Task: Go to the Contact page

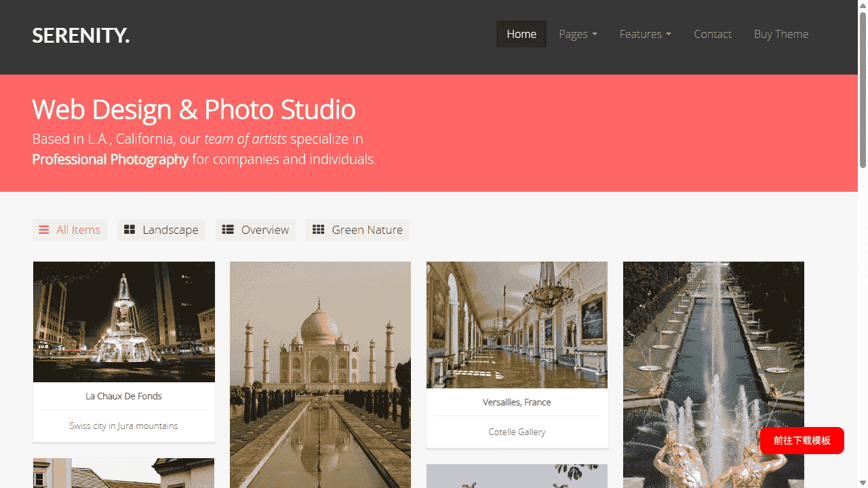Action: point(712,34)
